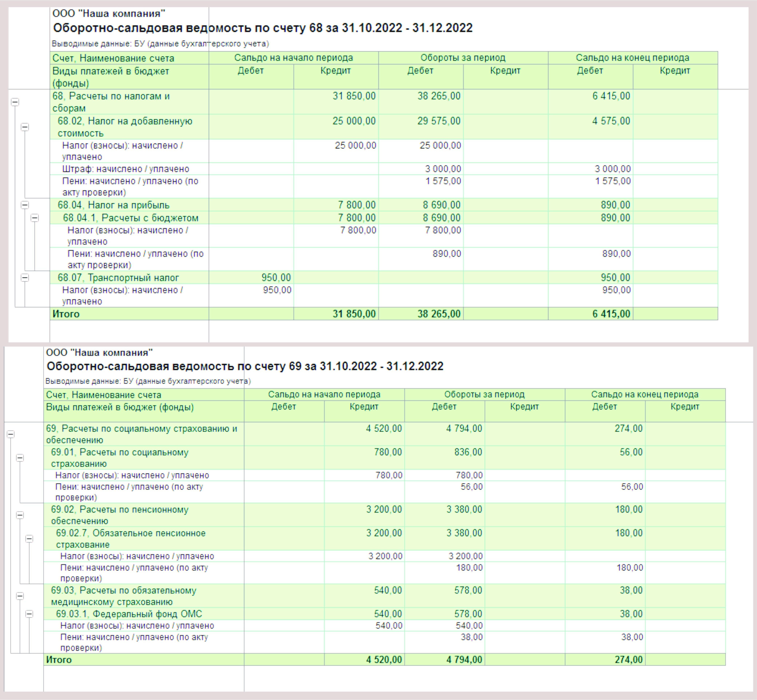Collapse the 69.01 Расчеты по социальному страхованию group
The width and height of the screenshot is (757, 700).
[x=20, y=458]
